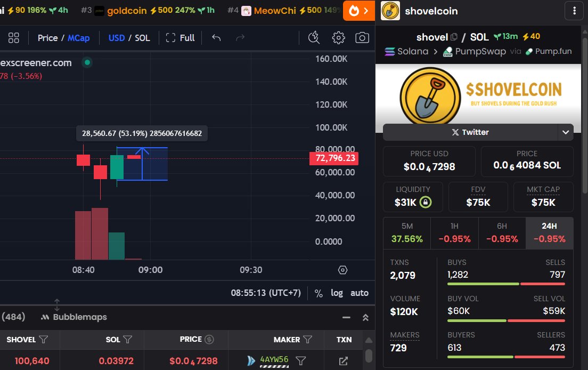Open the indicators quick search icon
The width and height of the screenshot is (588, 370).
pos(314,37)
